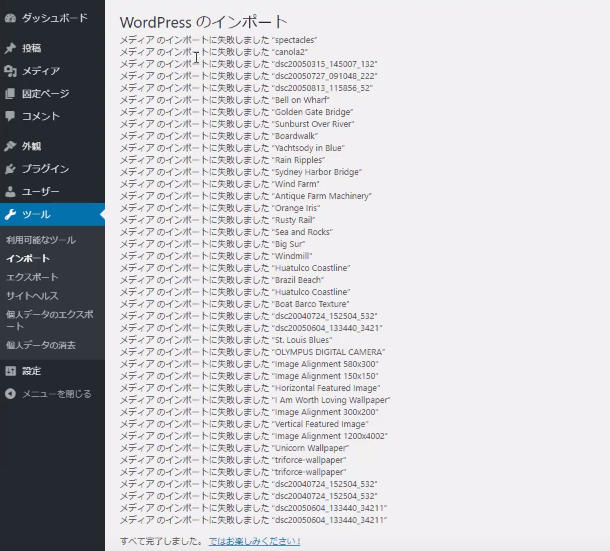610x551 pixels.
Task: Click the ダッシュボード menu label
Action: pos(54,18)
